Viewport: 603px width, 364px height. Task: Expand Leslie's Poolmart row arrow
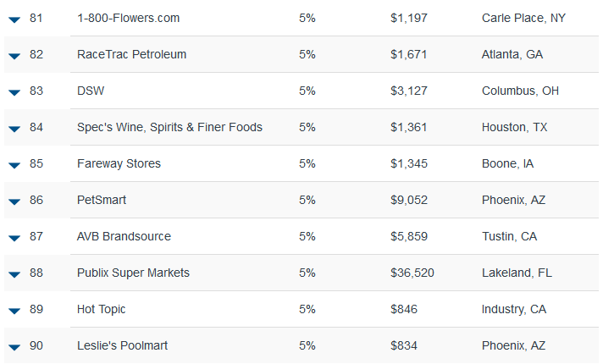[14, 348]
